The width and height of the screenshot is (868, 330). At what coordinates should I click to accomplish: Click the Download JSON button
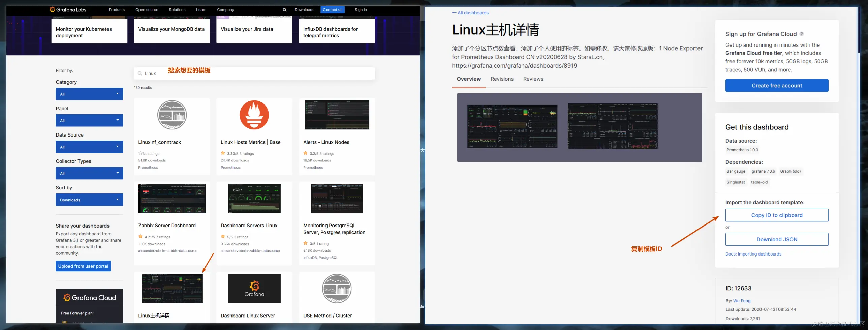point(777,239)
